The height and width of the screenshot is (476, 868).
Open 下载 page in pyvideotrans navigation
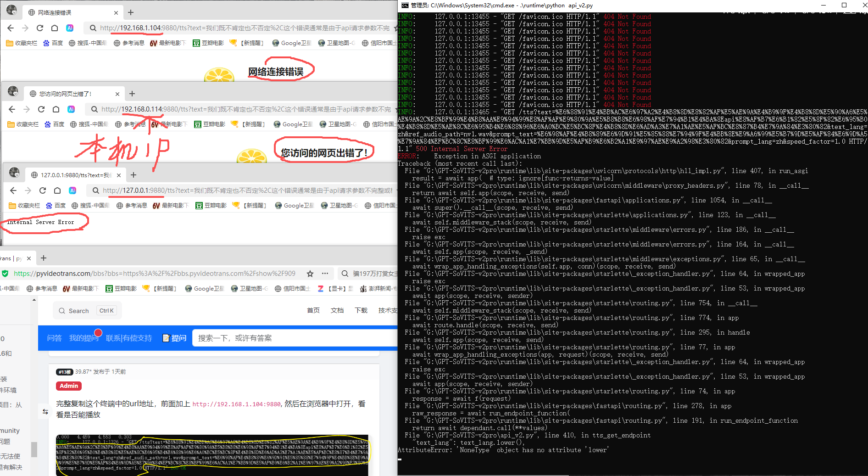point(361,311)
